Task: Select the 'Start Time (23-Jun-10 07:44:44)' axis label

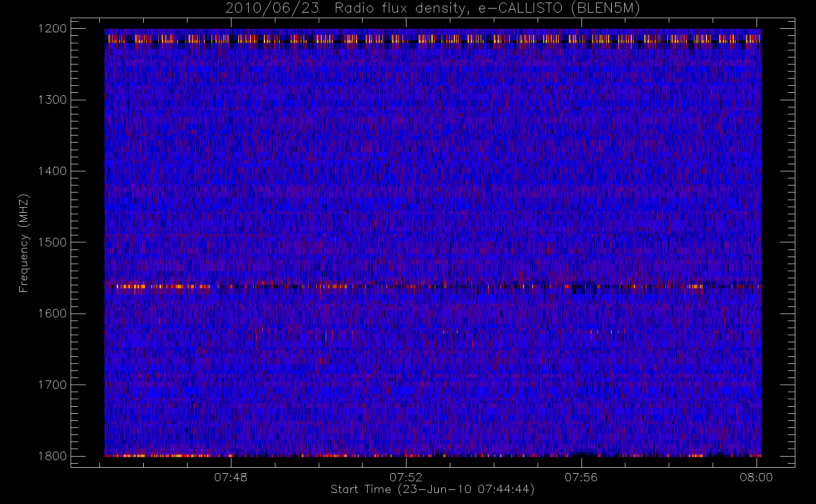Action: (432, 489)
